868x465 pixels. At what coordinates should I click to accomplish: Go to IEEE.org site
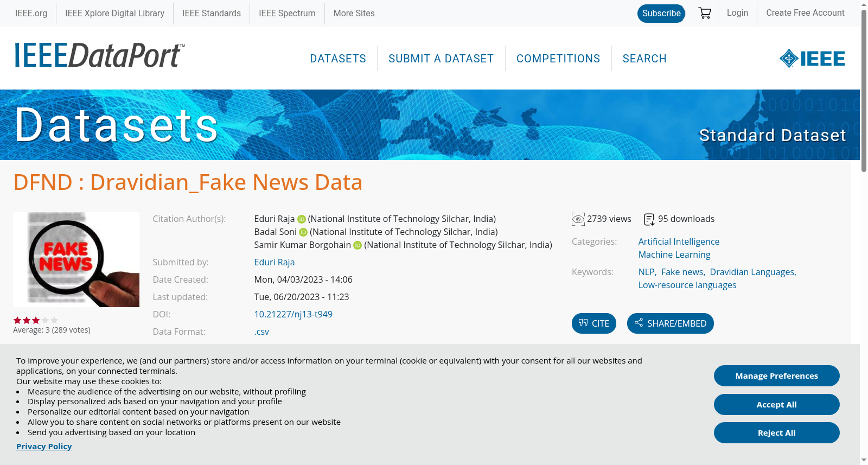point(31,13)
